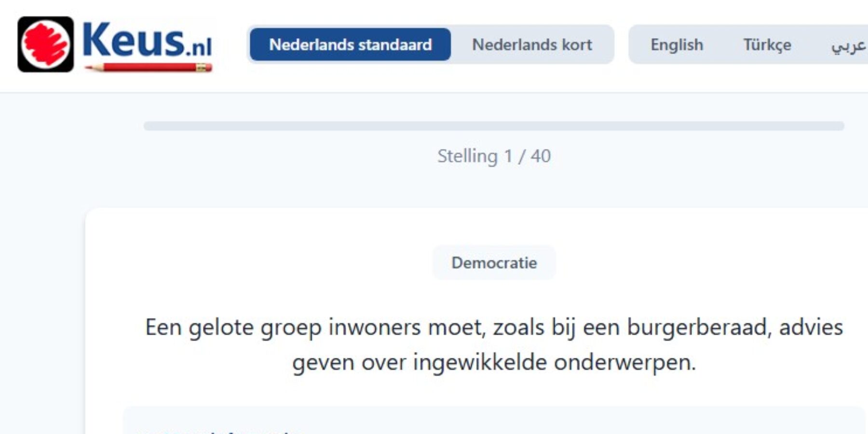Click the word 'advies' in the statement

tap(811, 327)
